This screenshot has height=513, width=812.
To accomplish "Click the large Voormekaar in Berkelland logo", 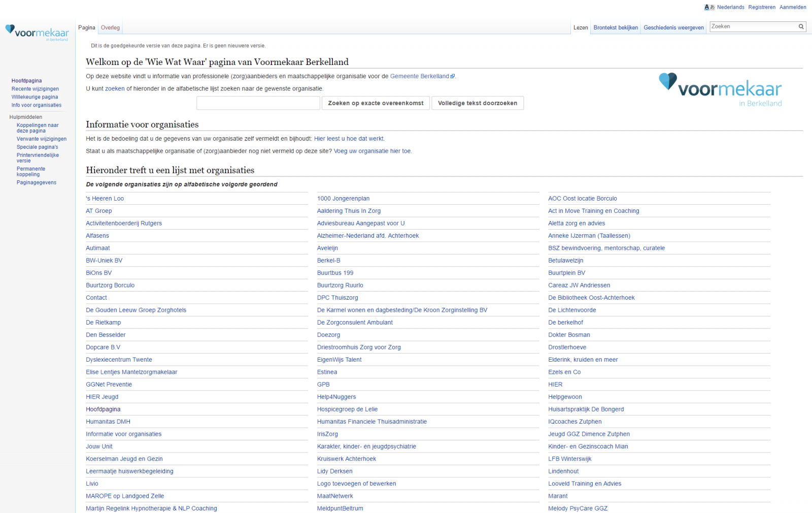I will tap(720, 89).
